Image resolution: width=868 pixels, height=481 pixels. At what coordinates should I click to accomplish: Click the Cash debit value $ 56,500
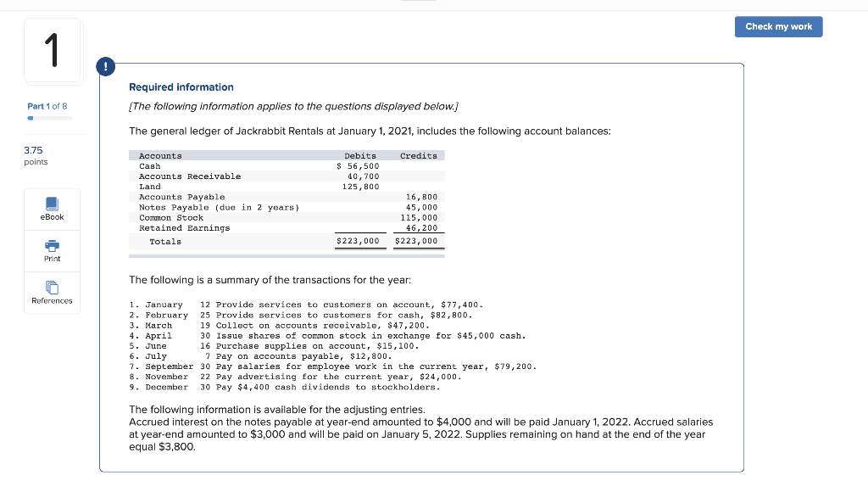(358, 166)
